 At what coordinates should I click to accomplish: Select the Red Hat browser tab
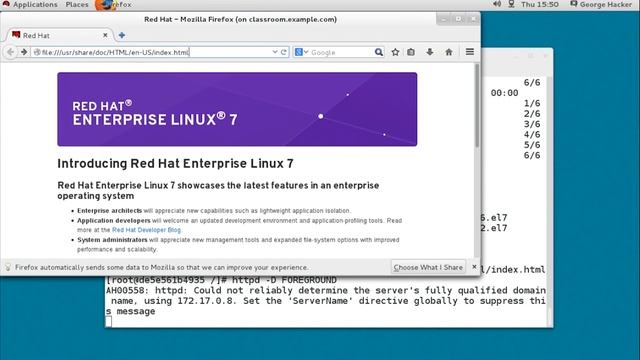(59, 36)
